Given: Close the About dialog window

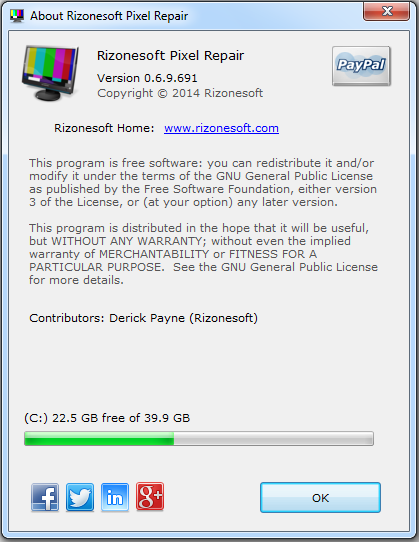Looking at the screenshot, I should point(387,11).
